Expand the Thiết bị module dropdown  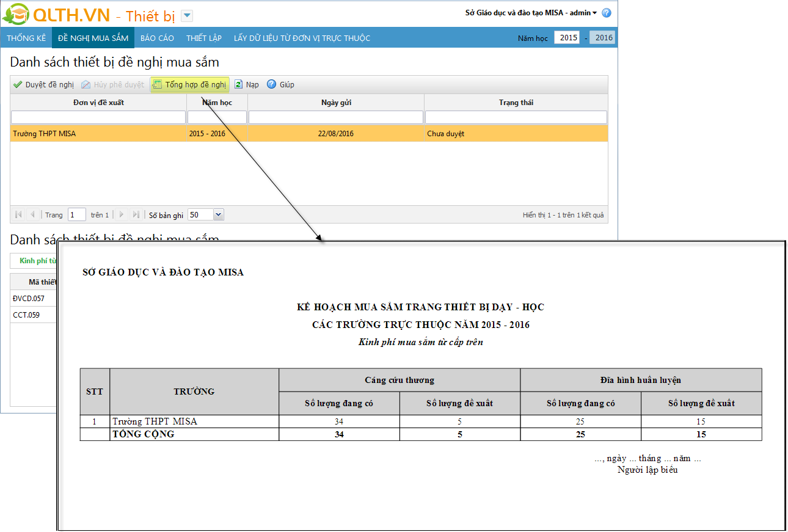point(188,16)
